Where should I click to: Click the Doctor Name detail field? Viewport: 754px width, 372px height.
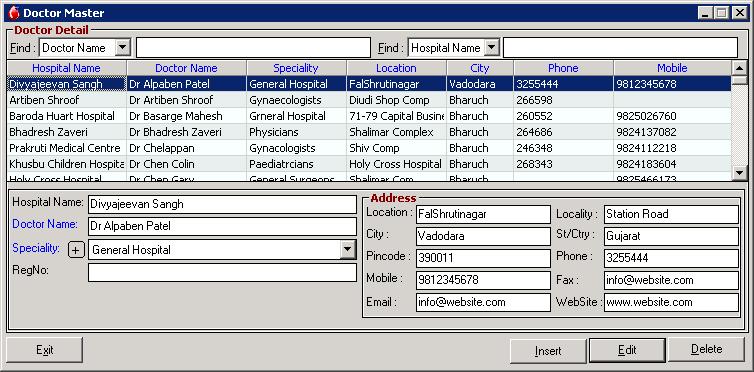pyautogui.click(x=222, y=226)
